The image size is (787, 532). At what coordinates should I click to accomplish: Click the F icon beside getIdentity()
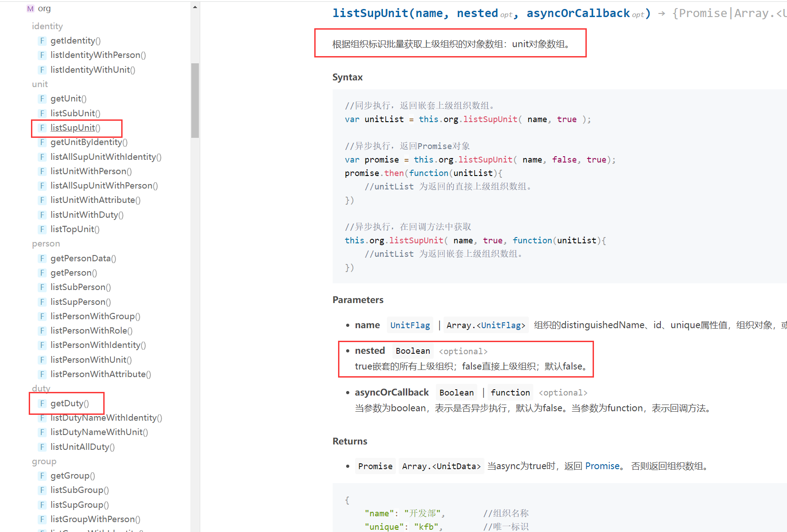pos(42,41)
